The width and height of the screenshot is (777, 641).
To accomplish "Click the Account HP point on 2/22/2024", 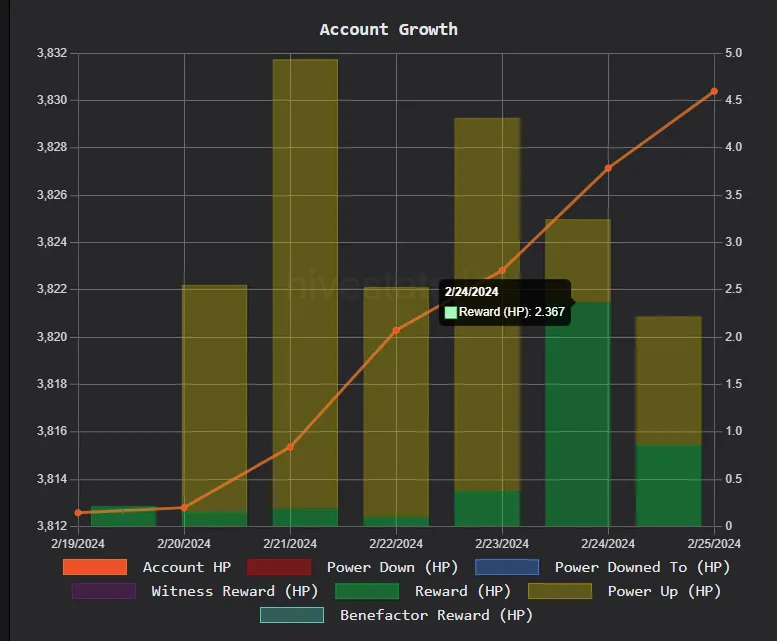I will pos(396,330).
